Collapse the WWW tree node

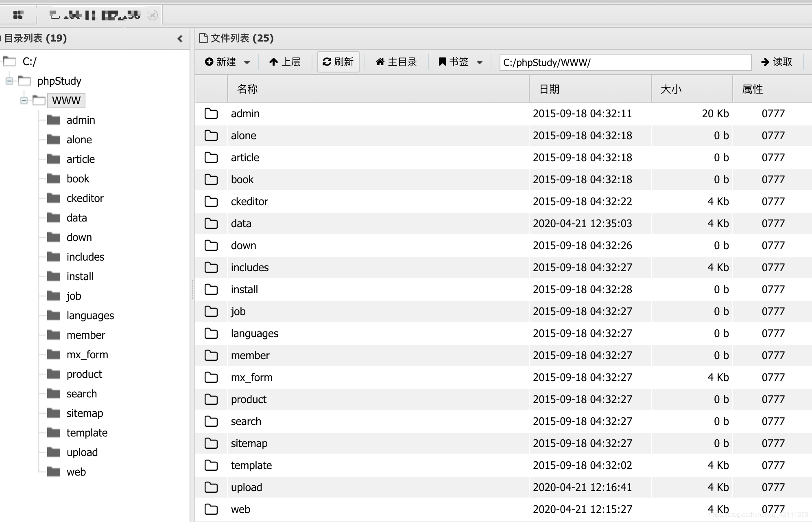(24, 101)
